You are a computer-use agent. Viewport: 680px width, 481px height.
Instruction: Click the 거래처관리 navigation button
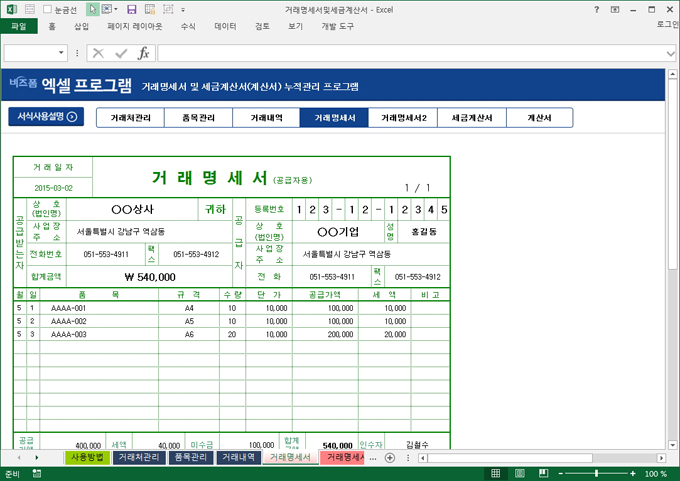point(130,118)
